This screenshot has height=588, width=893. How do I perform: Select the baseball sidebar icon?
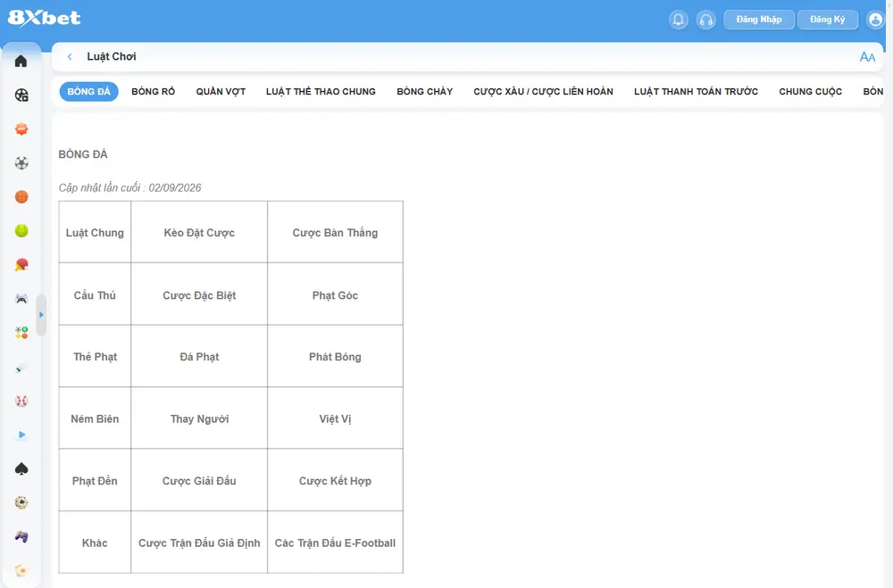tap(21, 401)
